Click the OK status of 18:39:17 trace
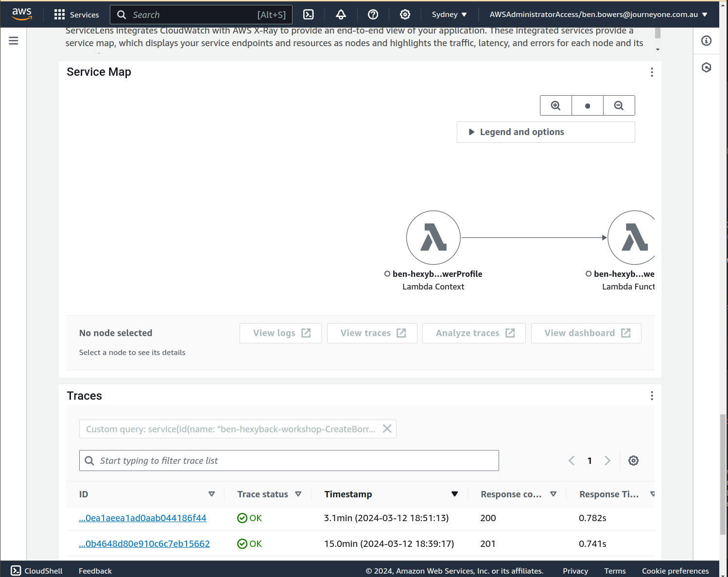The width and height of the screenshot is (728, 577). 250,544
